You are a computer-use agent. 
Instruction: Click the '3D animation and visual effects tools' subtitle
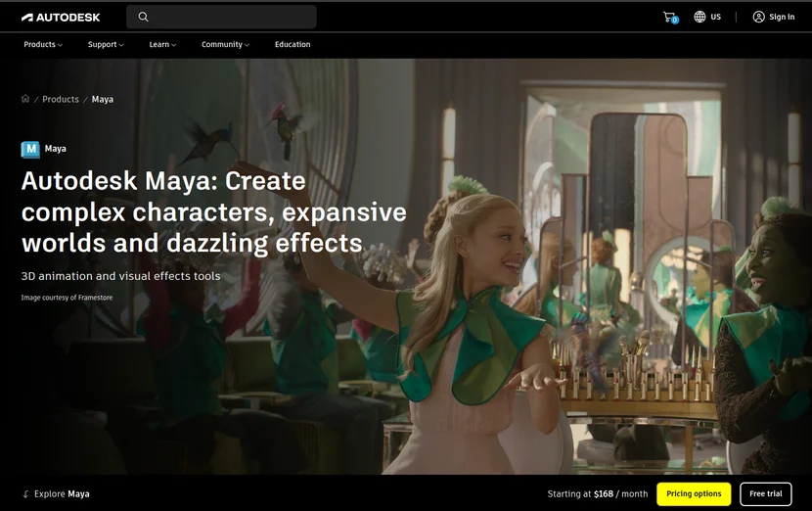[x=120, y=276]
